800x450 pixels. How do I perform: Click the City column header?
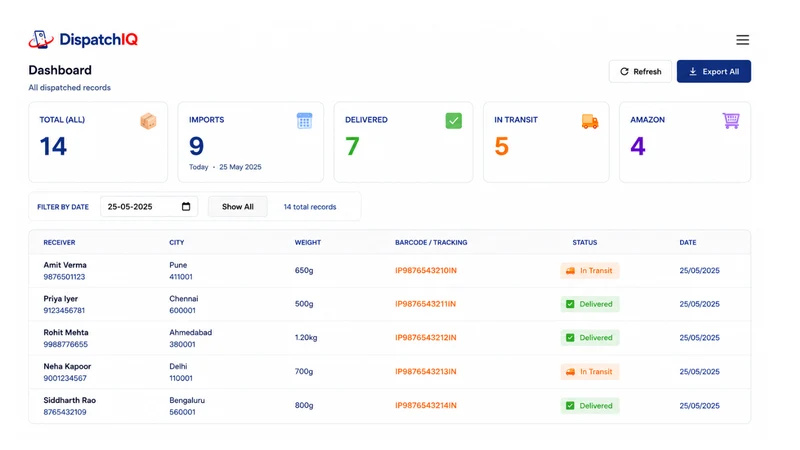[x=177, y=242]
